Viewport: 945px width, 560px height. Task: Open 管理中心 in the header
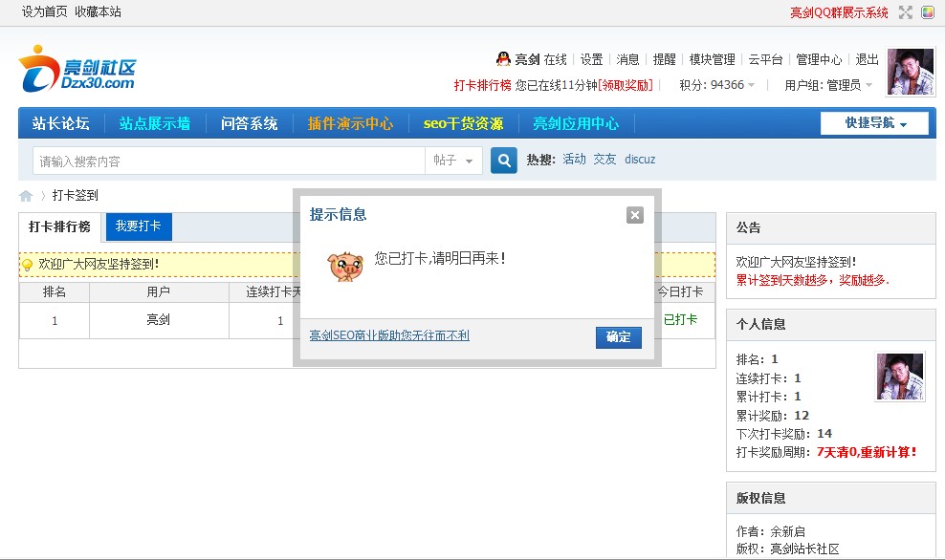pos(819,59)
